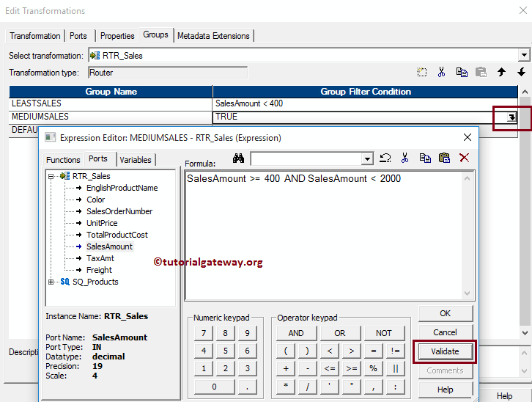This screenshot has width=532, height=402.
Task: Click the MEDIUMSALES group name cell
Action: click(111, 117)
